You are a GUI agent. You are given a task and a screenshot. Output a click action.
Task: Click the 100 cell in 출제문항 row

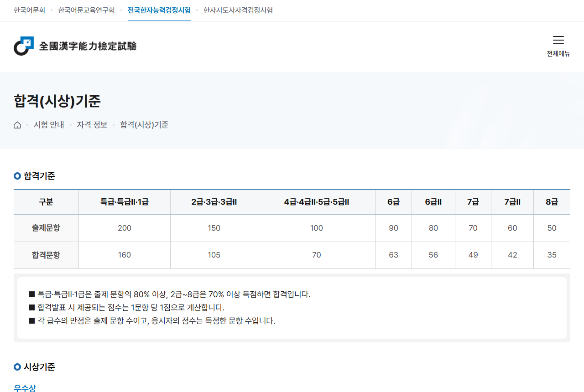[317, 228]
